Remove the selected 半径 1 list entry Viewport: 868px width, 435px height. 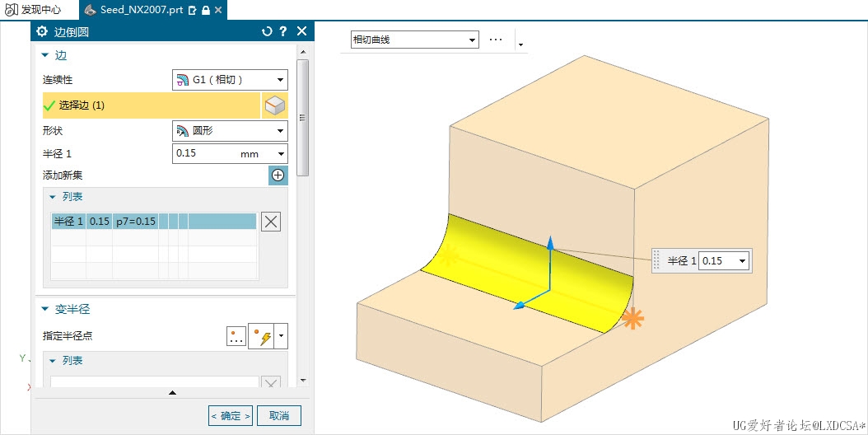[271, 222]
